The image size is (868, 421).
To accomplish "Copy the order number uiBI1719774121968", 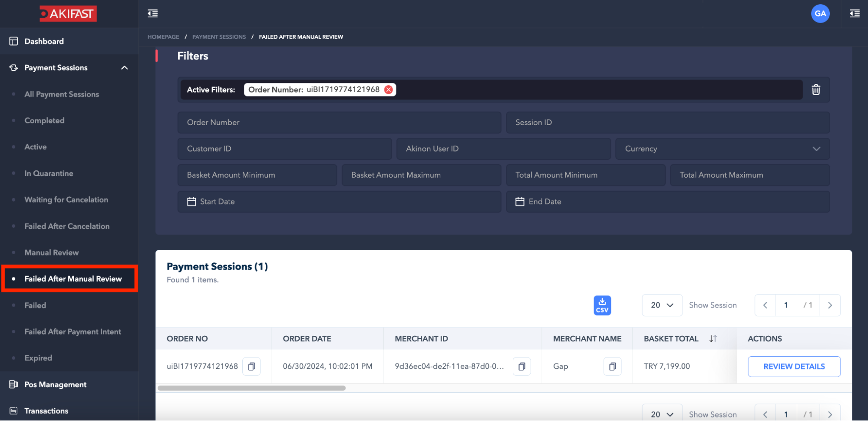I will tap(251, 367).
